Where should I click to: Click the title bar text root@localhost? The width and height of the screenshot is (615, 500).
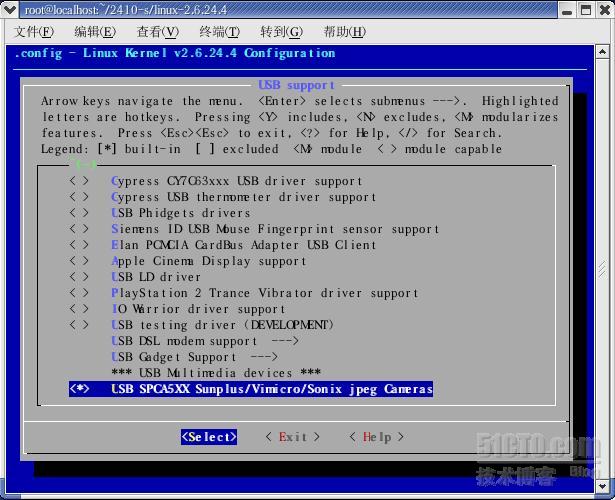click(126, 10)
